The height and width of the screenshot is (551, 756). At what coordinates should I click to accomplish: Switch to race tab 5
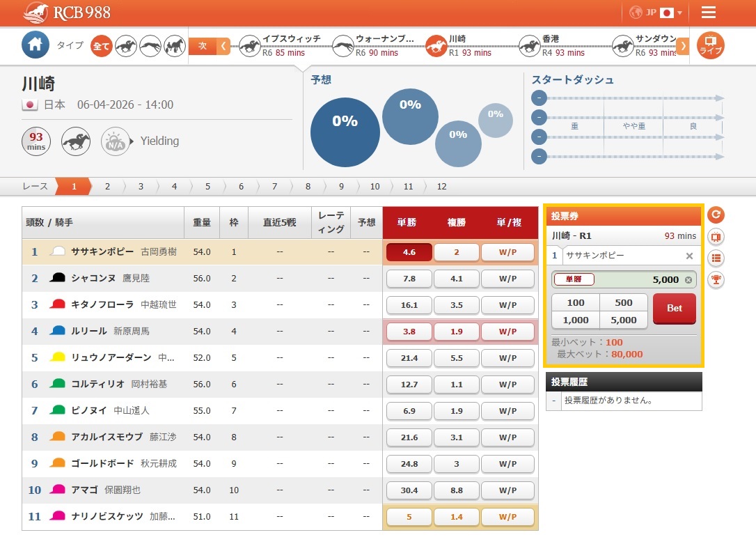(x=207, y=186)
